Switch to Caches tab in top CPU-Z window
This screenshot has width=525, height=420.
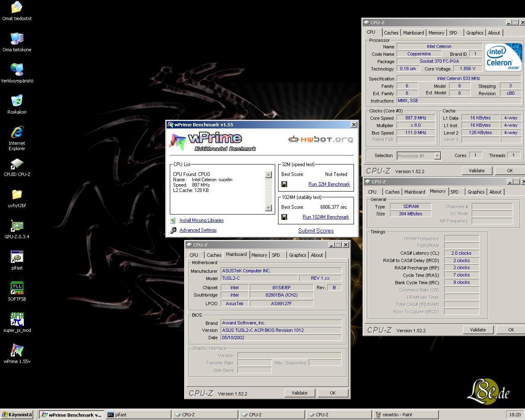click(x=391, y=33)
